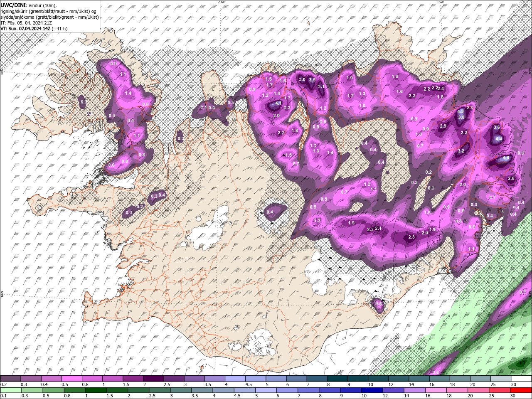
Task: Click the '20W' longitude label
Action: [221, 2]
